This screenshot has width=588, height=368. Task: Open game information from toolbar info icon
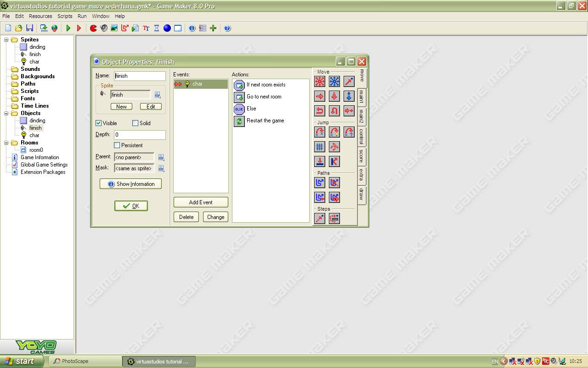pyautogui.click(x=192, y=28)
